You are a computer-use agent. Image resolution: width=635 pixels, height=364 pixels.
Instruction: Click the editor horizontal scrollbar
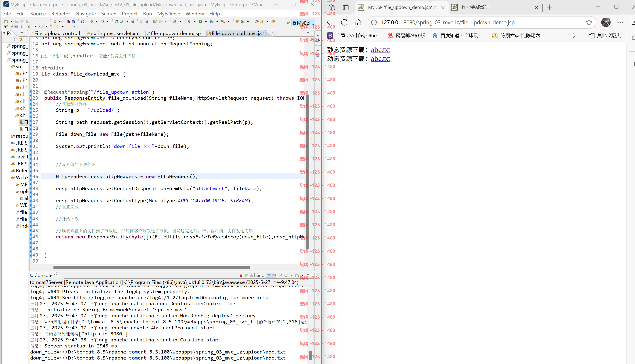click(152, 267)
